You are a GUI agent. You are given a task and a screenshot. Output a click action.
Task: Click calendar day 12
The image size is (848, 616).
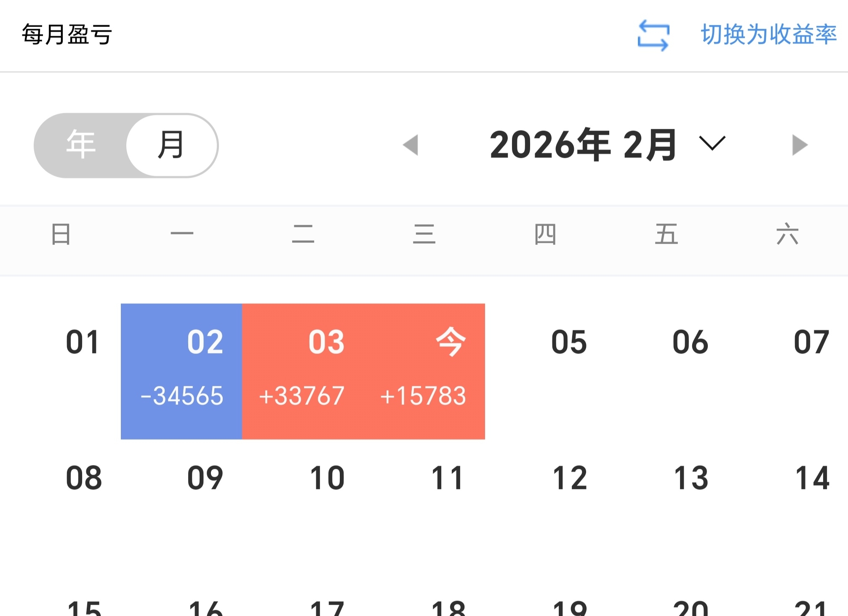point(569,478)
